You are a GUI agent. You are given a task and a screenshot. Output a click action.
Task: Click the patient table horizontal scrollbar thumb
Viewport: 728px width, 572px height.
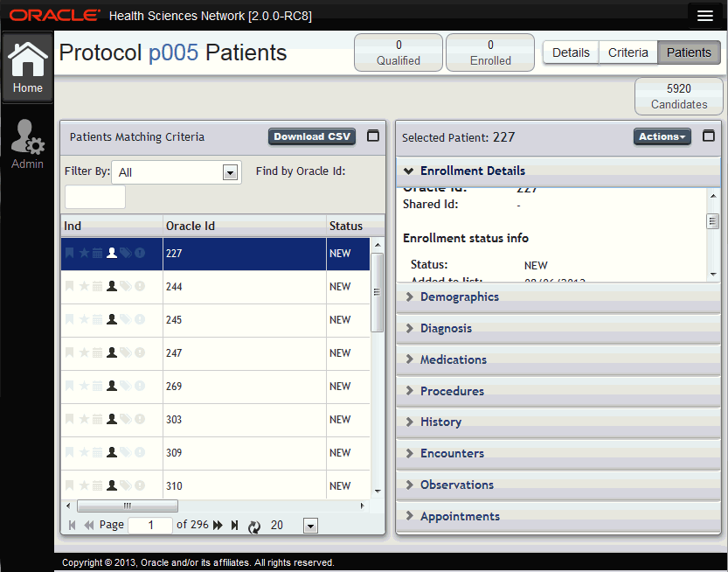pos(128,506)
